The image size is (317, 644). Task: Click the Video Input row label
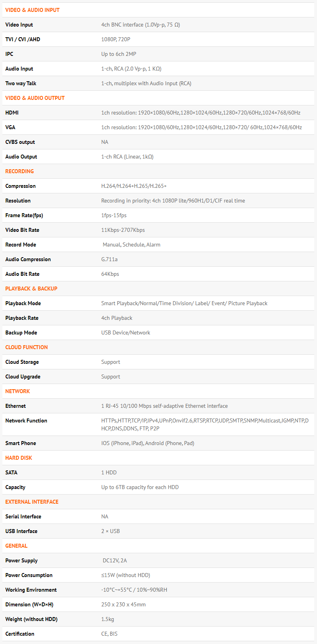19,25
